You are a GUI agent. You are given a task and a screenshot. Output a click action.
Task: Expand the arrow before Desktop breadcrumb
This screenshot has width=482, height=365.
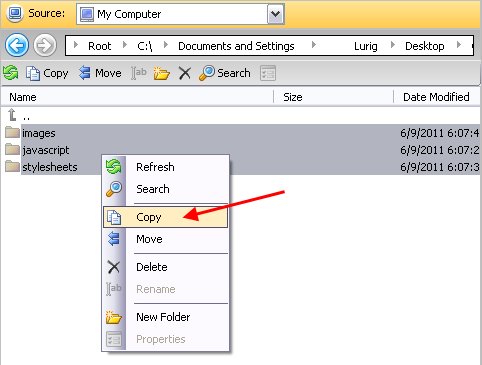pyautogui.click(x=393, y=45)
